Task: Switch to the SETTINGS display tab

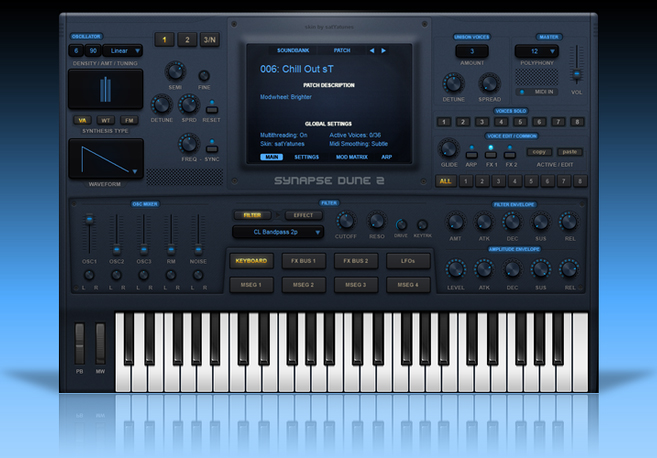Action: (x=306, y=157)
